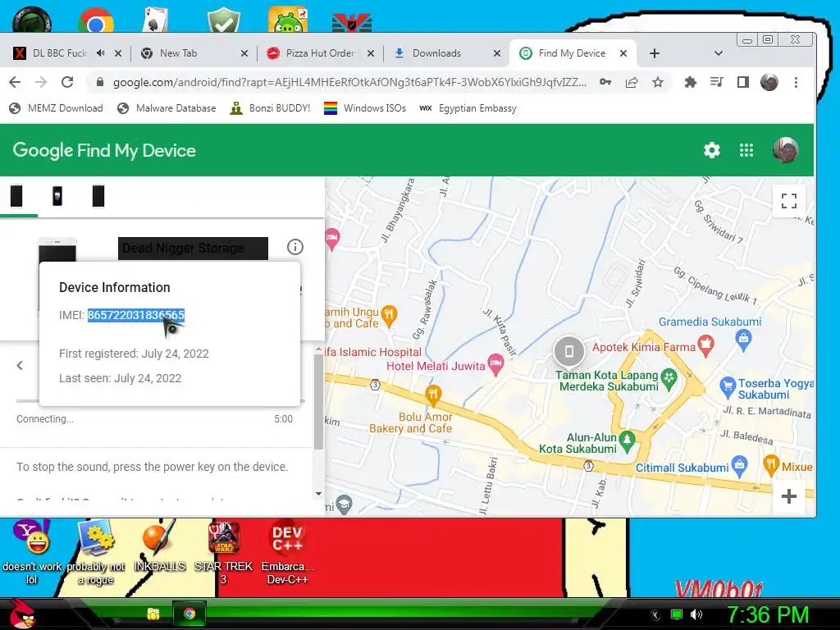Viewport: 840px width, 630px height.
Task: Open INKBALLS desktop shortcut
Action: [x=159, y=547]
